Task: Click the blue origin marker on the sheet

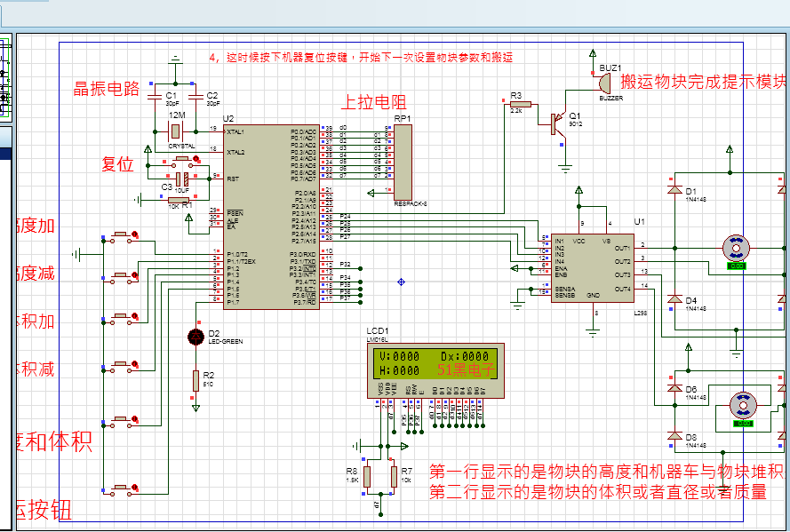Action: [401, 282]
